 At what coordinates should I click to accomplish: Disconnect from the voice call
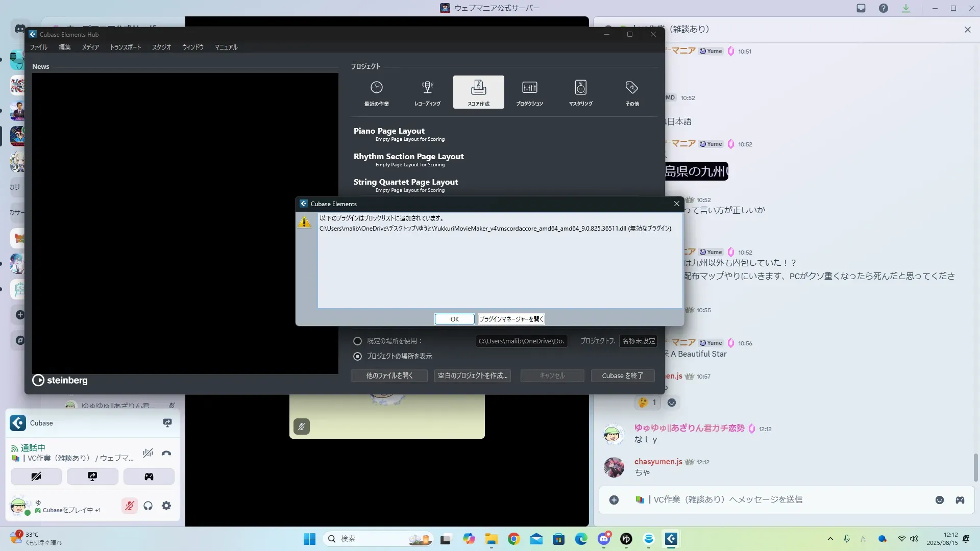click(166, 453)
